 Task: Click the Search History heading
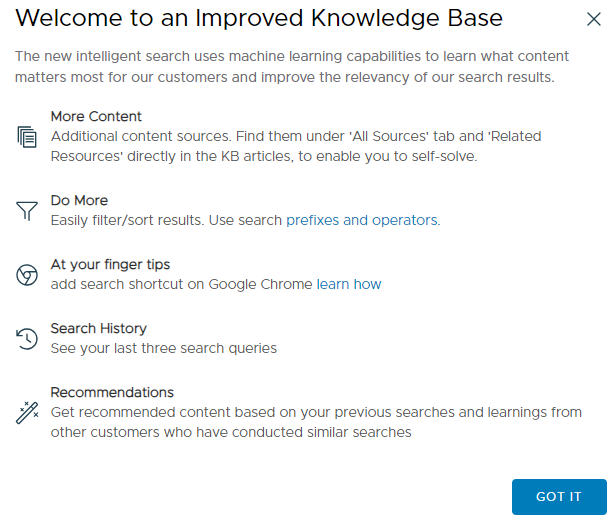(x=98, y=329)
